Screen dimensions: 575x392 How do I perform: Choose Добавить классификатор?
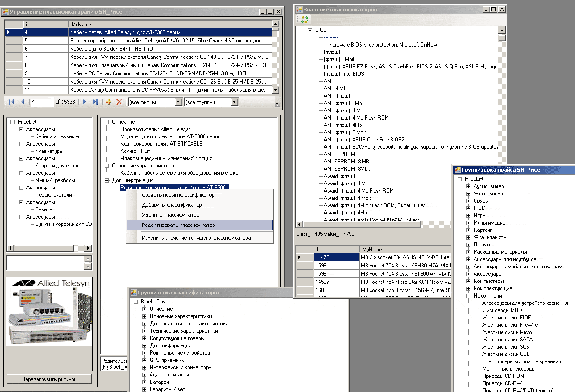point(172,205)
